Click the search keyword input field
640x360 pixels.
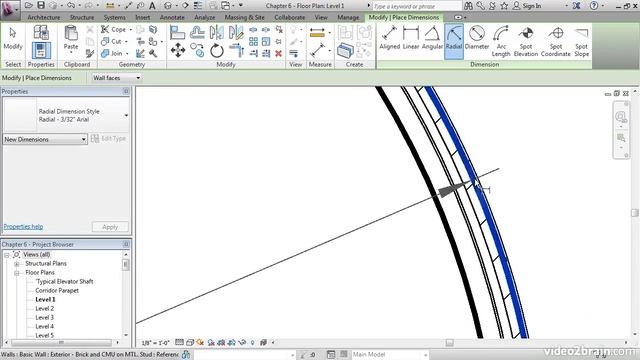(417, 6)
